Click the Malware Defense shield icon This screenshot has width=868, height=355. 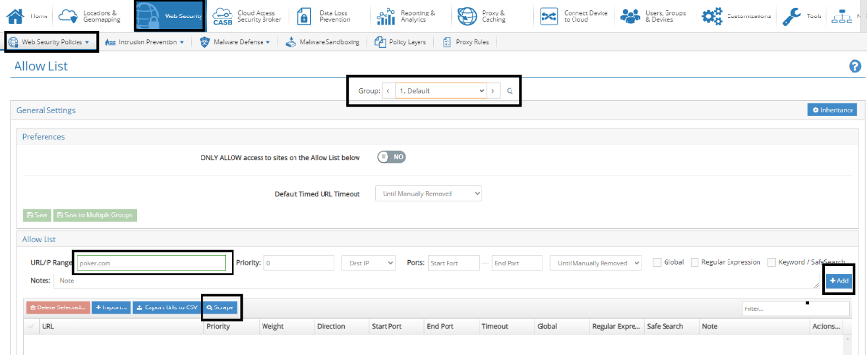204,42
